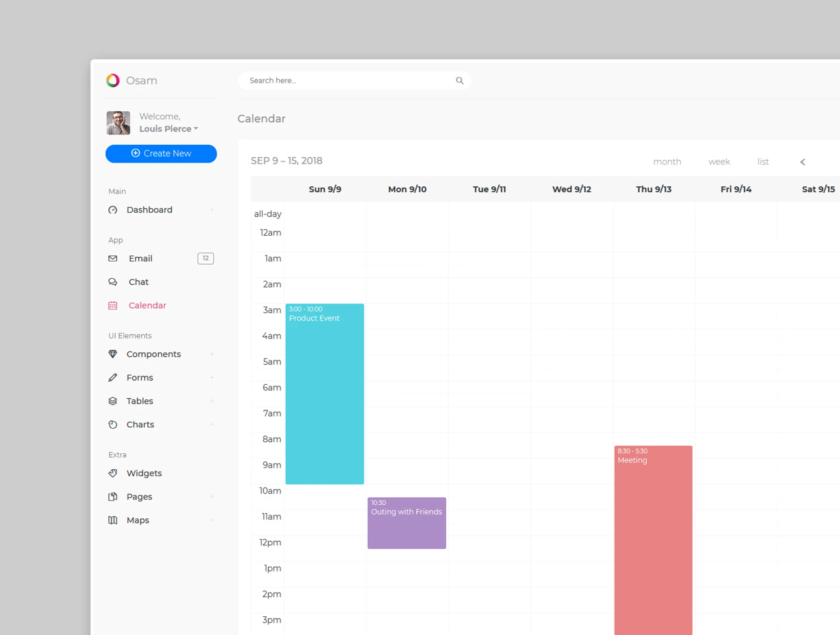Click the Pages documents icon

pos(113,497)
